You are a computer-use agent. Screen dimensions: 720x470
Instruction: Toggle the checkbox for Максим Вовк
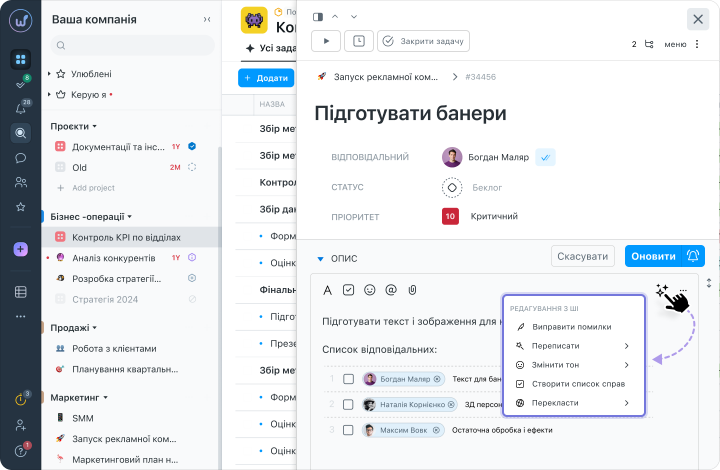(348, 430)
